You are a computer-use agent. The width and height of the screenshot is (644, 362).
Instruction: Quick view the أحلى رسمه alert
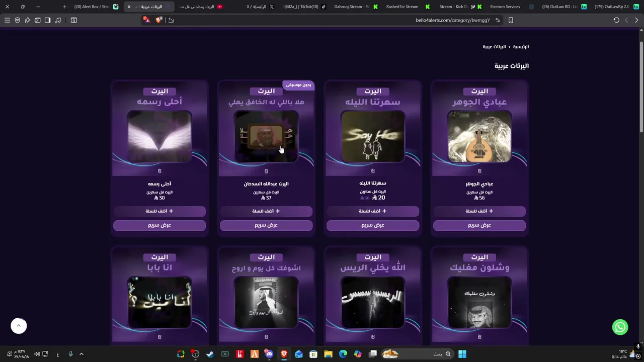159,225
